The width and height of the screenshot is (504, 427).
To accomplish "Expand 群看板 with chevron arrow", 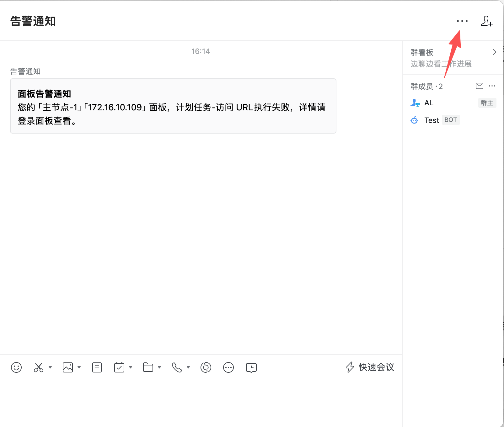I will point(495,52).
